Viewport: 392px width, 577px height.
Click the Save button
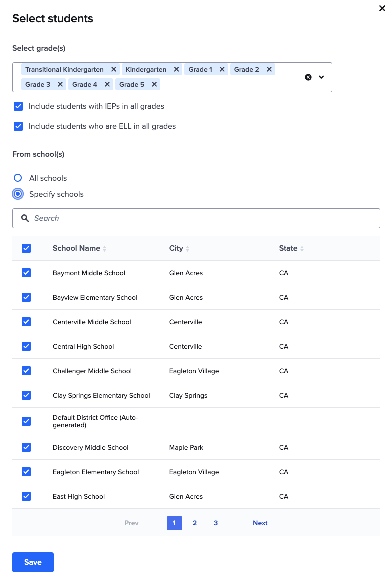[x=33, y=562]
